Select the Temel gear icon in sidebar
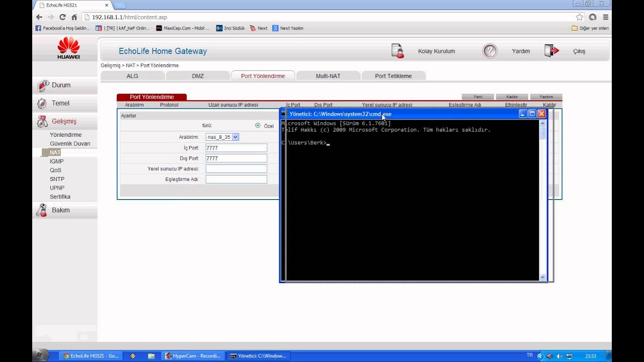Viewport: 644px width, 362px height. (42, 104)
